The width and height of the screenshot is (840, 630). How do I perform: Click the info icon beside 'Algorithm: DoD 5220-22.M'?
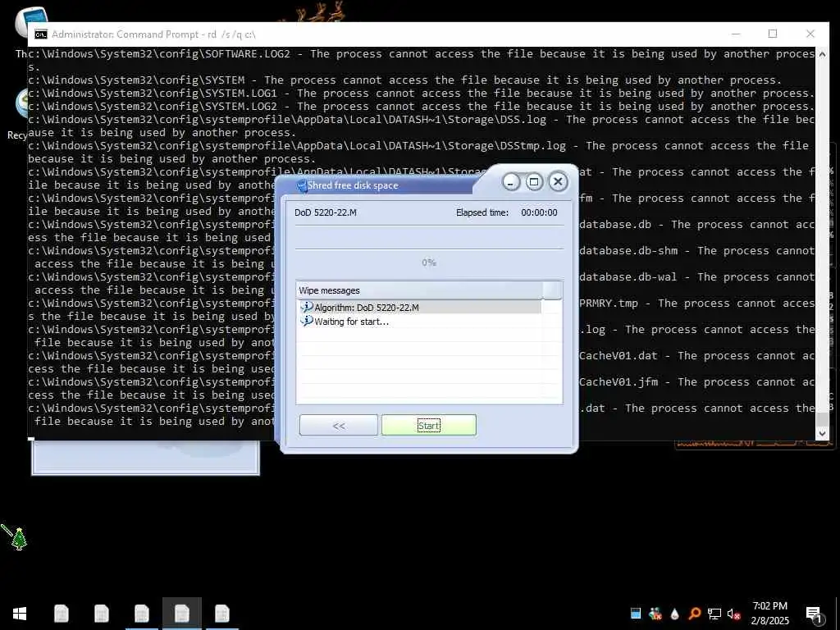[307, 307]
